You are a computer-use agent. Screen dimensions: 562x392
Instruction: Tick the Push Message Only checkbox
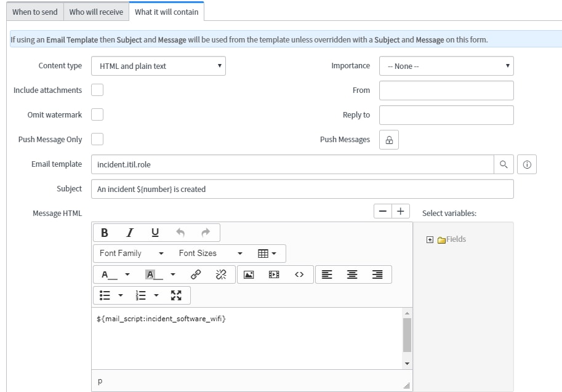97,139
